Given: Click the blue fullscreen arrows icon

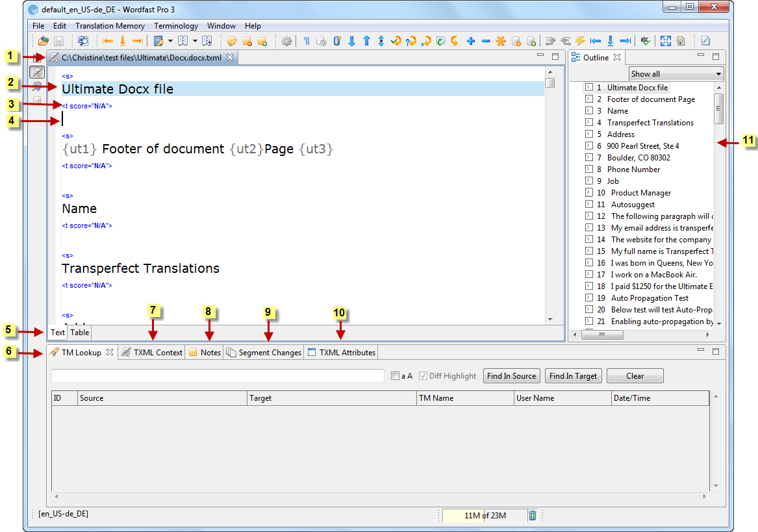Looking at the screenshot, I should click(x=666, y=41).
